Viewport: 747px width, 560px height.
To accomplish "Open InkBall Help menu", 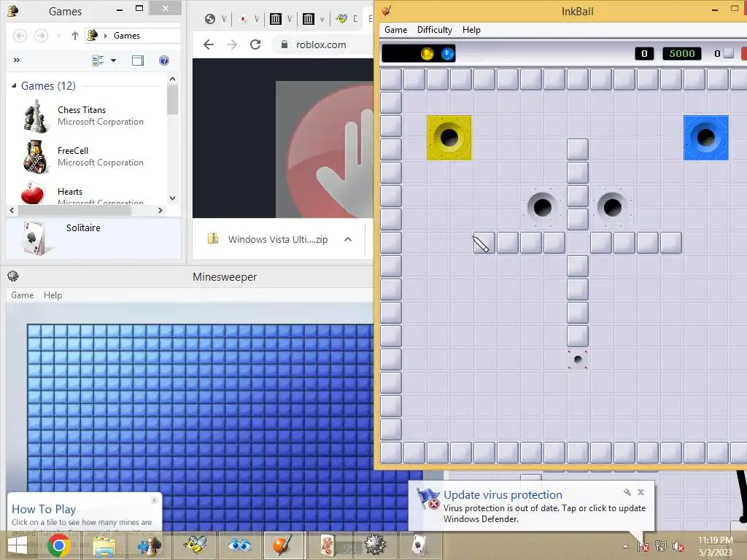I will [471, 29].
